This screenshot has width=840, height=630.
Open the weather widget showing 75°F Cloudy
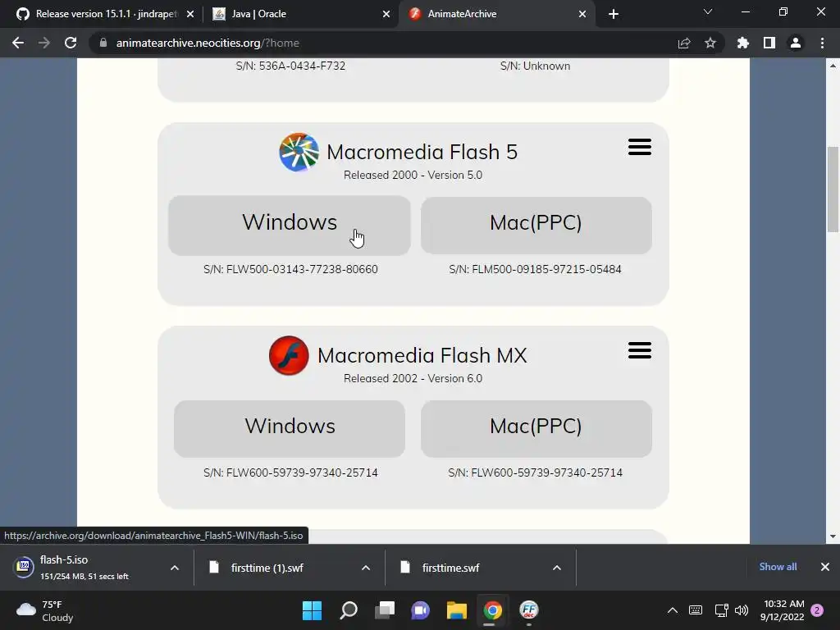click(x=45, y=610)
